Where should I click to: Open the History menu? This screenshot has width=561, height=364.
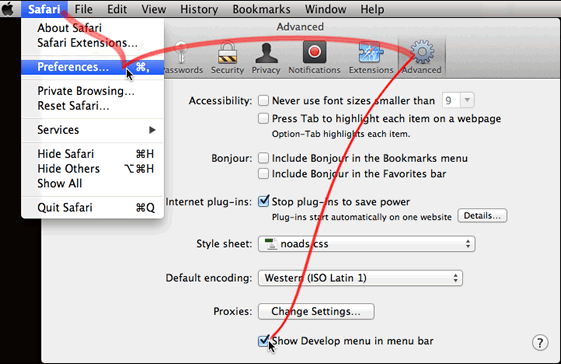(x=199, y=9)
